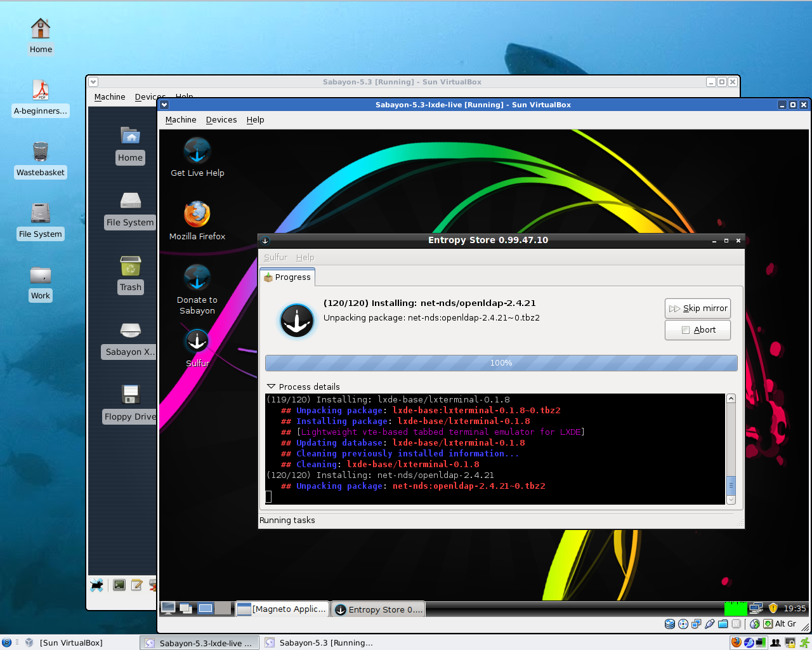Click the 100% installation progress bar
This screenshot has height=650, width=812.
(x=501, y=363)
